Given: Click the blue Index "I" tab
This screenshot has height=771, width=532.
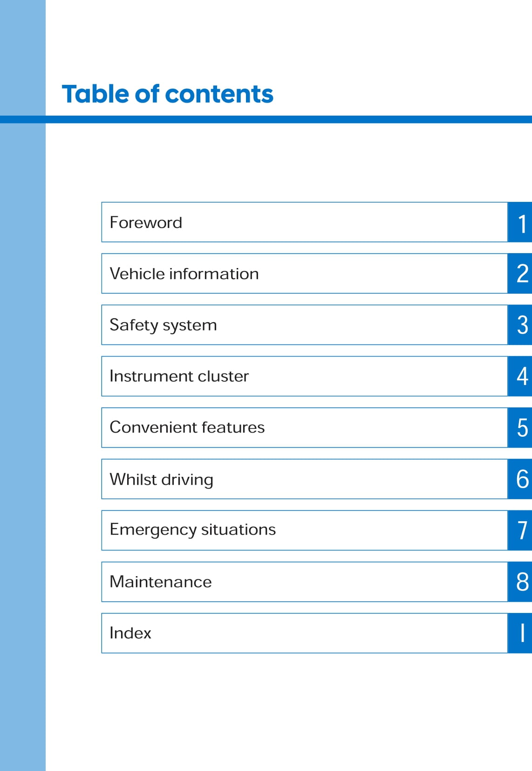Looking at the screenshot, I should point(520,633).
